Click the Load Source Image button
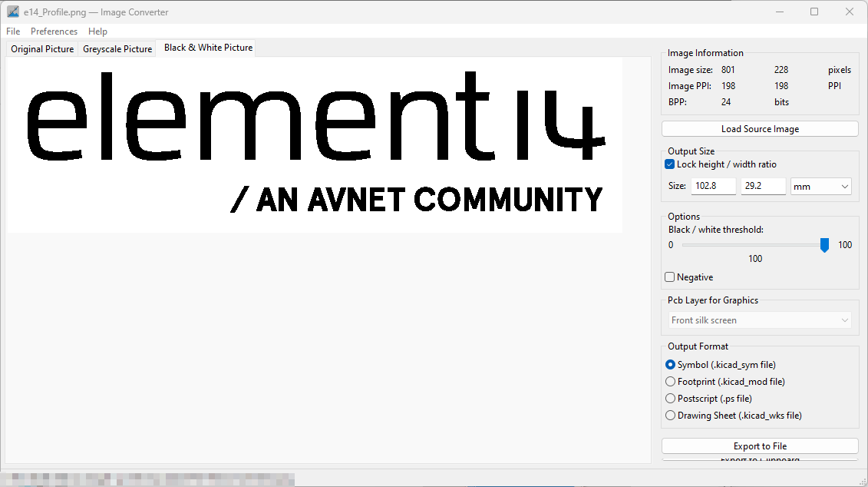The height and width of the screenshot is (487, 868). tap(760, 128)
